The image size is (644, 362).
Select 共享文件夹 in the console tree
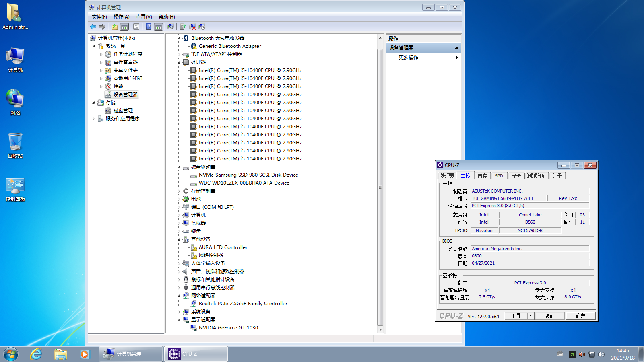126,70
